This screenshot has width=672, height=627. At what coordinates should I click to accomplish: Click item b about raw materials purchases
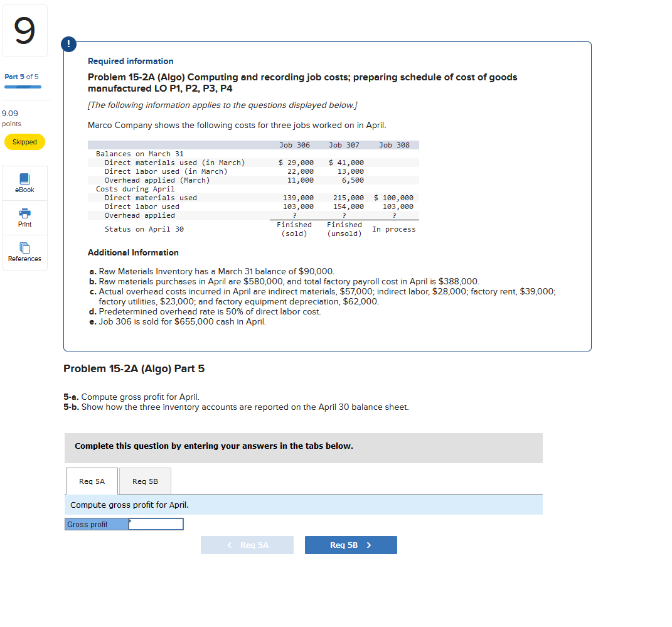click(284, 282)
